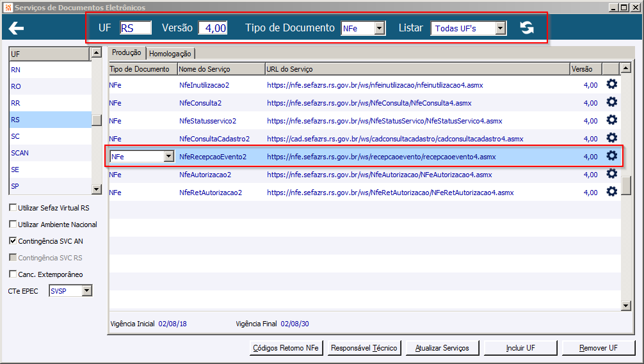Click gear icon for NfeStatusservico2 row
Viewport: 644px width, 364px height.
click(x=611, y=120)
